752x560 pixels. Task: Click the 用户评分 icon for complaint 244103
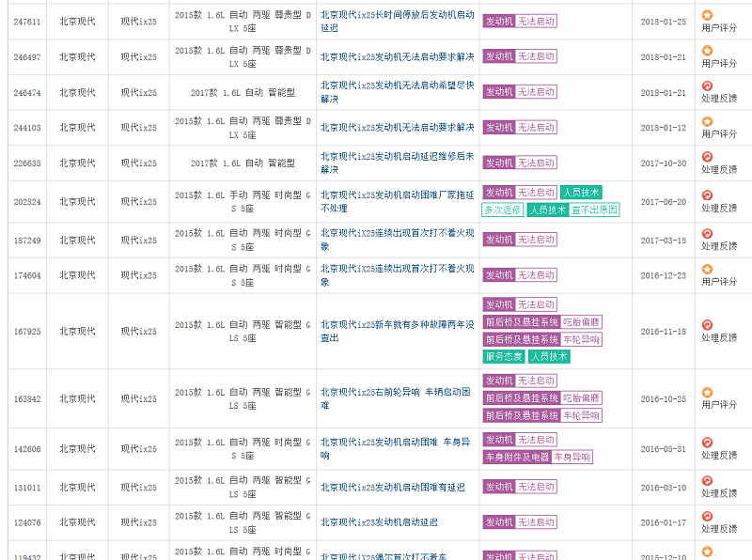(x=707, y=122)
